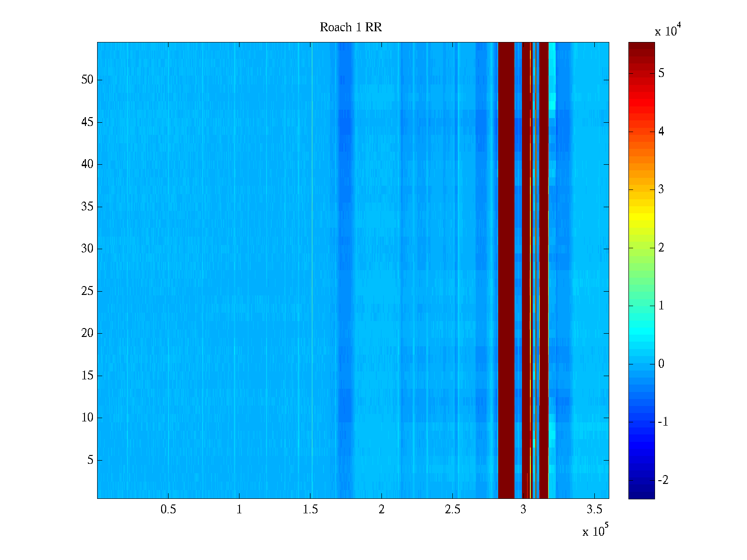The image size is (747, 560).
Task: Select the y-axis tick label '50'
Action: pos(87,79)
